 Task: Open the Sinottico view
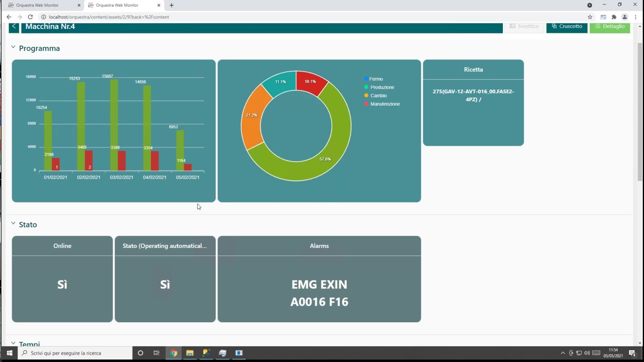(x=524, y=27)
